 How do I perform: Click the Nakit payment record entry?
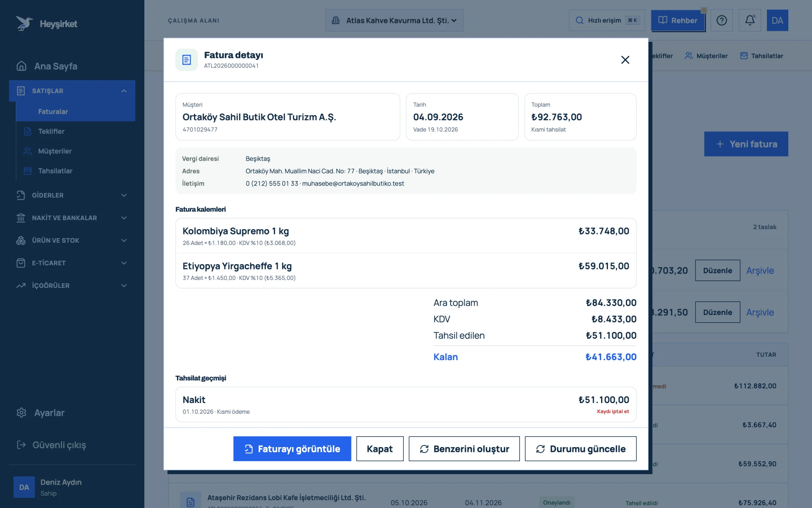tap(406, 404)
